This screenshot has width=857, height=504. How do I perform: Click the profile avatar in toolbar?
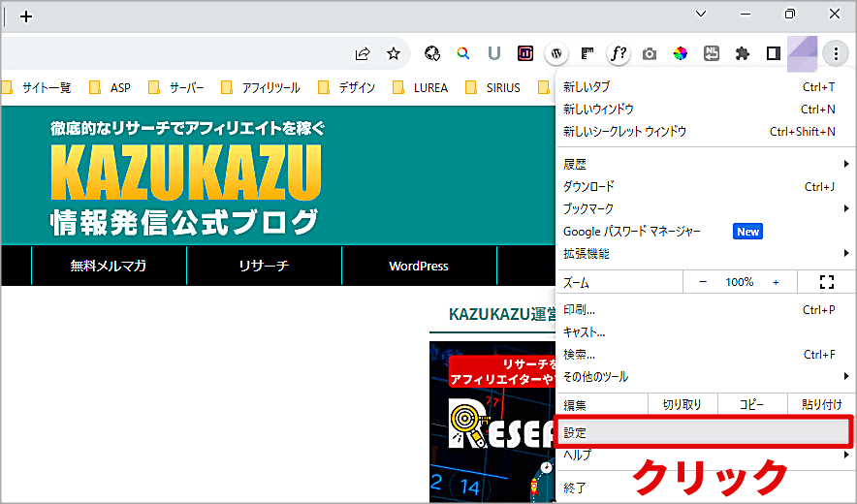point(803,53)
